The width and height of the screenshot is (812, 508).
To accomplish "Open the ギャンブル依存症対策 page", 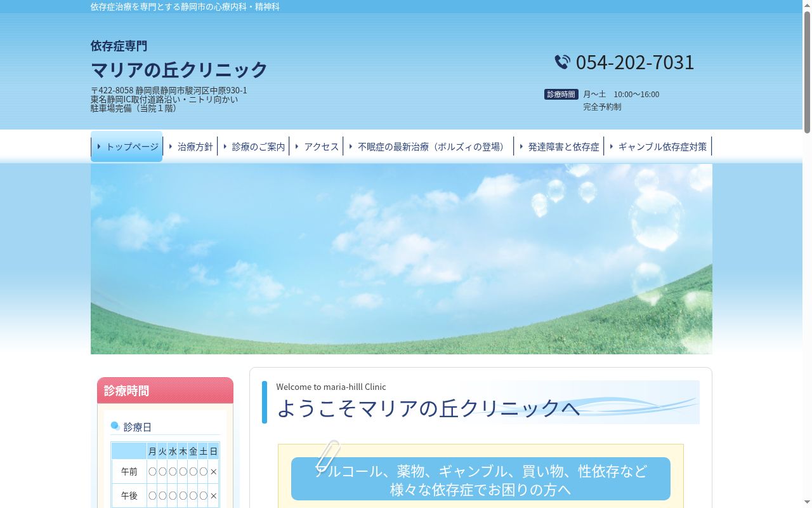I will 658,147.
